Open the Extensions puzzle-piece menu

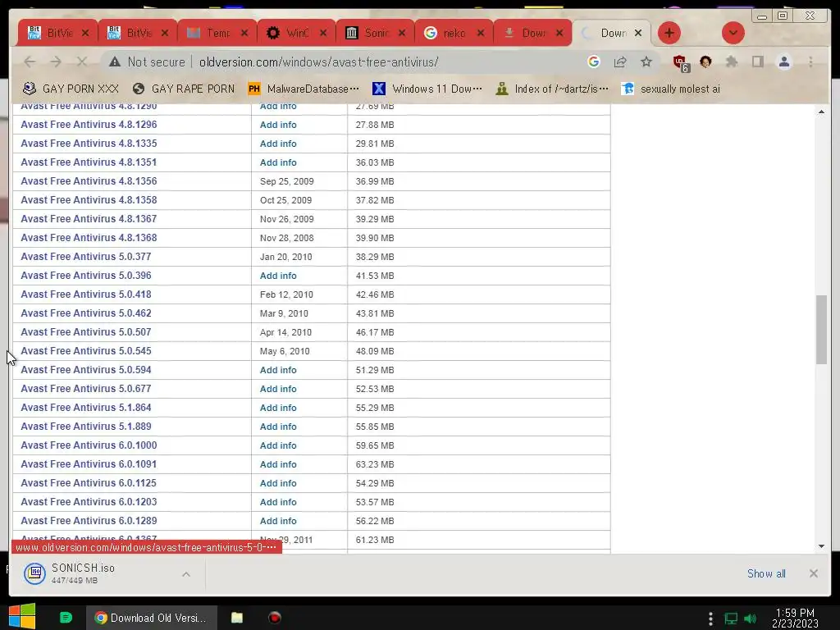[731, 62]
